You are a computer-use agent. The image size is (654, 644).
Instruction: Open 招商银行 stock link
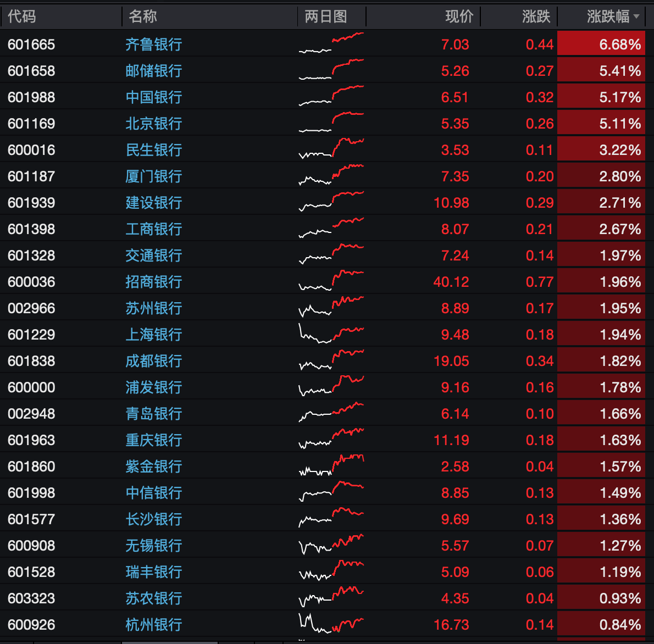pos(153,281)
